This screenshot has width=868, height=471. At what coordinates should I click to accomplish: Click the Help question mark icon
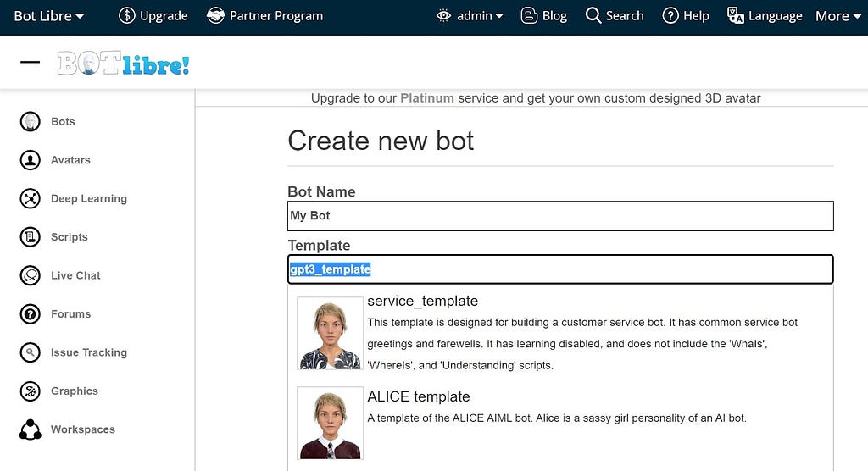click(670, 15)
